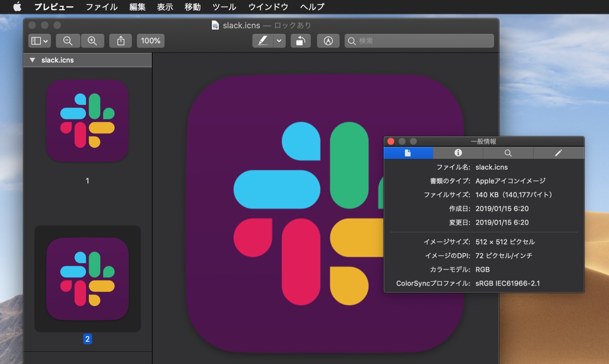Click the ロックあり title text
609x364 pixels.
(292, 26)
